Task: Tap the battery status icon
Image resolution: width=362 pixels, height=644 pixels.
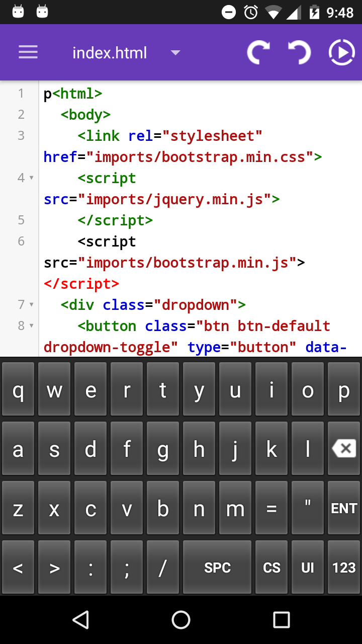Action: click(314, 12)
